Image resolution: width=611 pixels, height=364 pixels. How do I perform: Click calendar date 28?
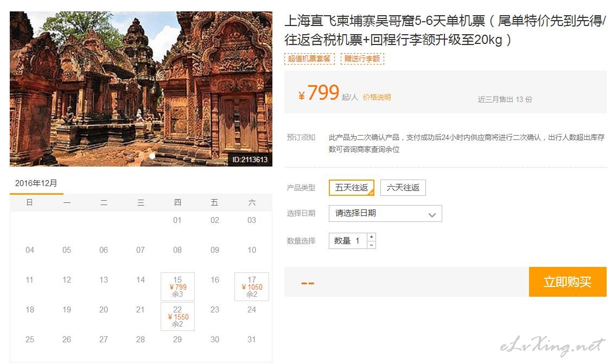tap(141, 340)
